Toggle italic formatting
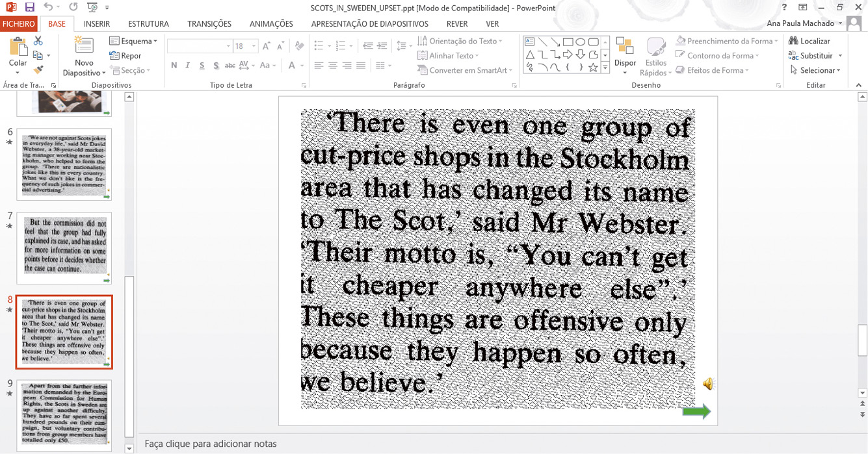Viewport: 868px width, 454px height. [188, 66]
